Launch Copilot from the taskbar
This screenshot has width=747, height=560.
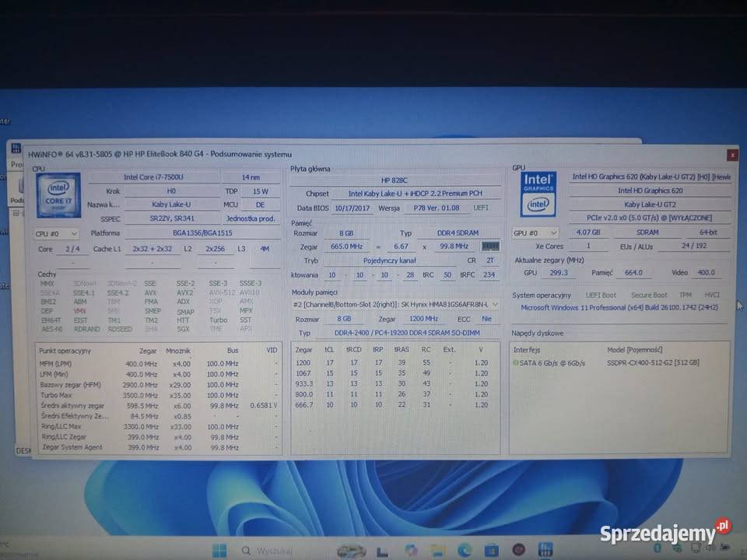[411, 551]
